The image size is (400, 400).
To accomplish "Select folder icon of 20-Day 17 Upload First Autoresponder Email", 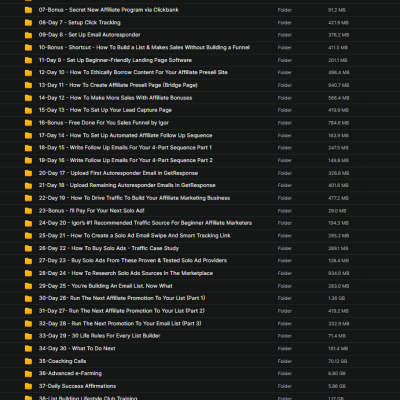I will pyautogui.click(x=29, y=173).
